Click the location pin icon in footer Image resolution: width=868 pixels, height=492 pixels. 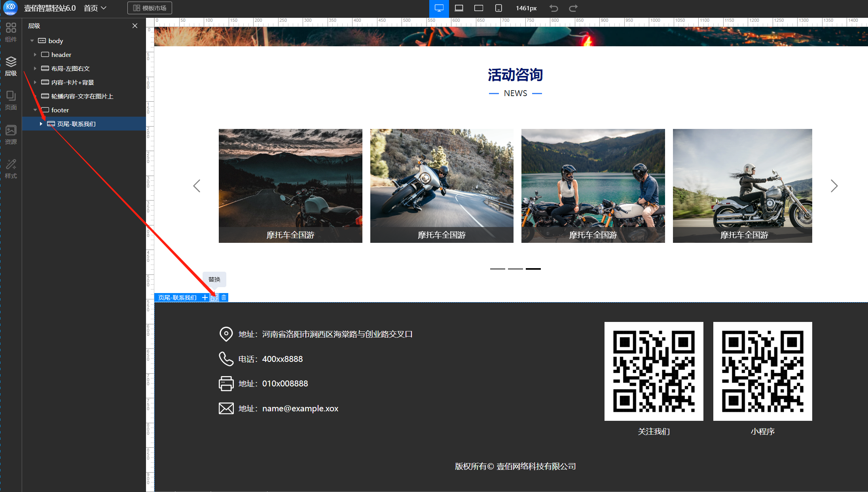[x=226, y=334]
